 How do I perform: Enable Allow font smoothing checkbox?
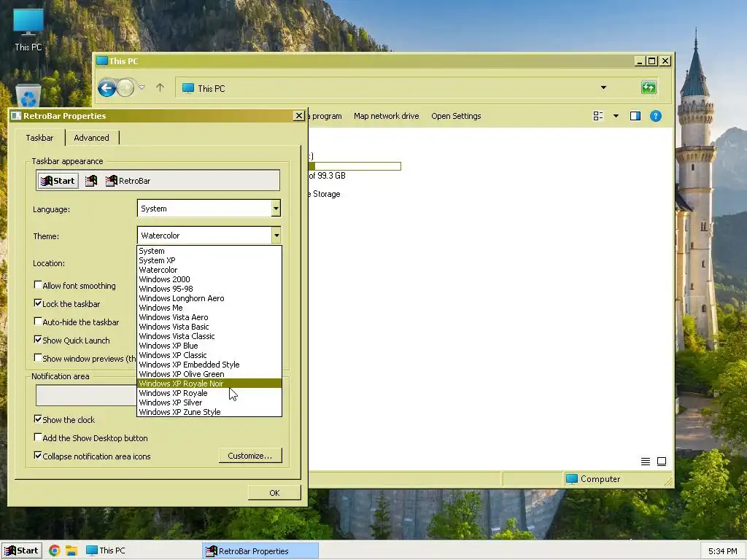tap(38, 285)
